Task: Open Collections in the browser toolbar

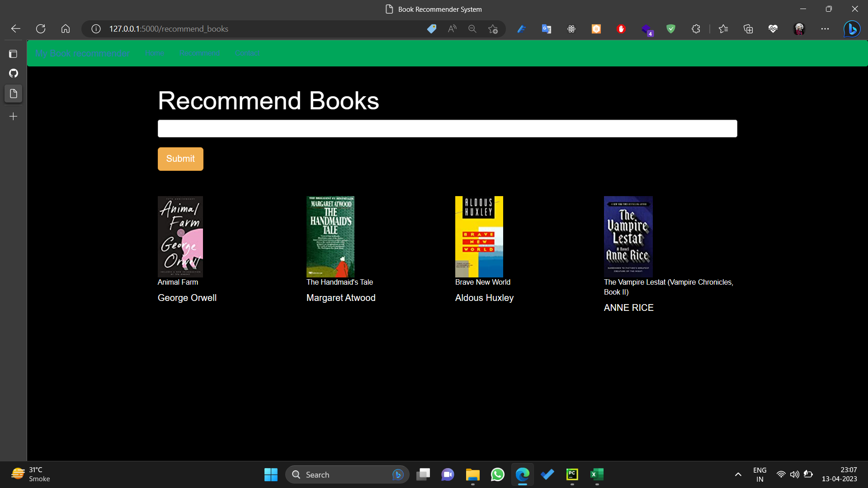Action: click(x=748, y=28)
